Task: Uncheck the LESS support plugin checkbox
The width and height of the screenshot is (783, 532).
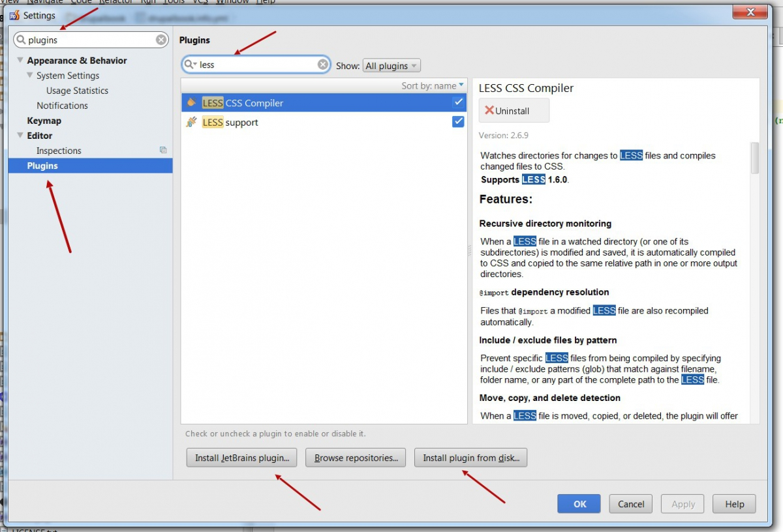Action: pyautogui.click(x=458, y=122)
